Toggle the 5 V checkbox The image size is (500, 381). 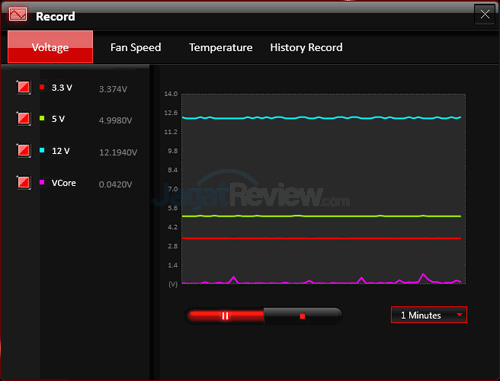[x=24, y=118]
